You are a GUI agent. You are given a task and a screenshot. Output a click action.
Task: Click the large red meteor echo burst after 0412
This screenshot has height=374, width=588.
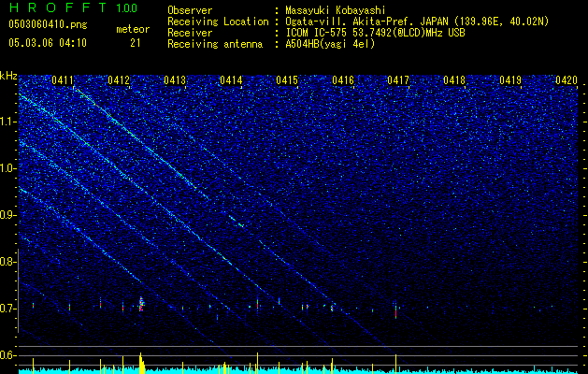pos(141,304)
